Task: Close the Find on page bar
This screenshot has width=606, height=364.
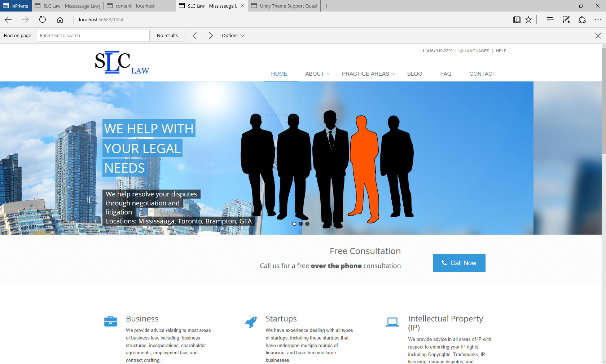Action: [x=598, y=36]
